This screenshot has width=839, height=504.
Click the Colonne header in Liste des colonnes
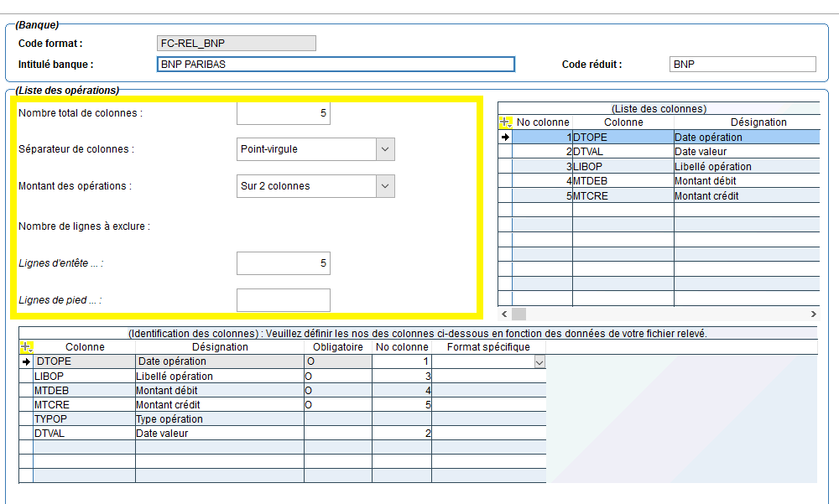[623, 122]
